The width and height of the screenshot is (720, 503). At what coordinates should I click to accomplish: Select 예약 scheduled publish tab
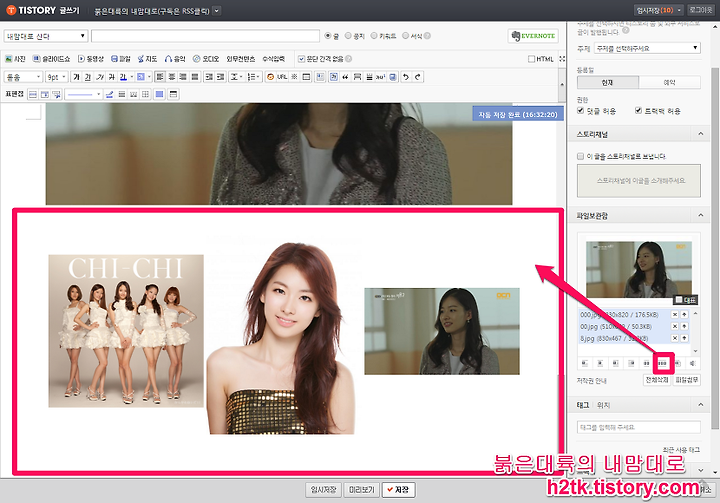669,83
